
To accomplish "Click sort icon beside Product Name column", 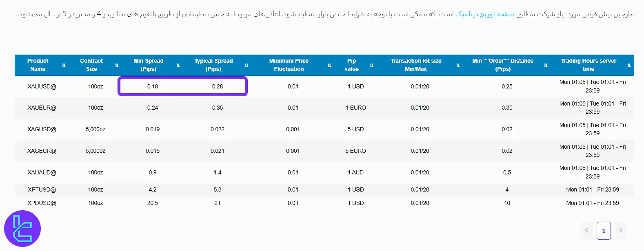I will coord(64,65).
